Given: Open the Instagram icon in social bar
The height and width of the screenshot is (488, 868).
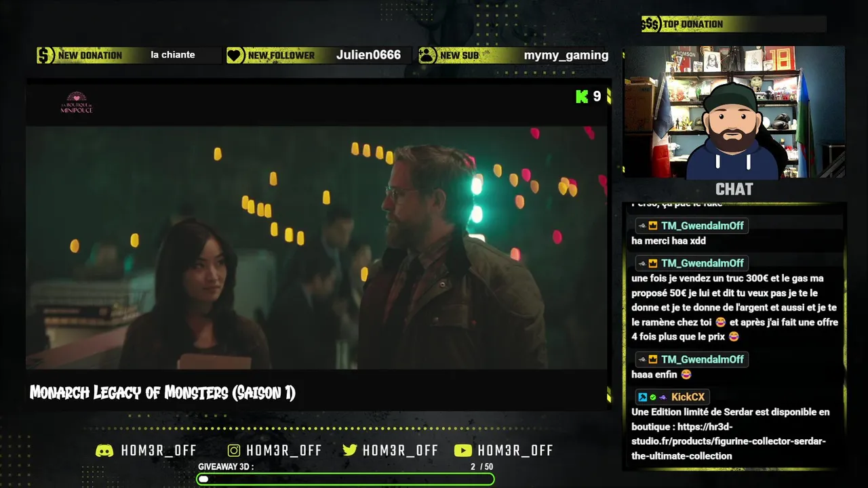Looking at the screenshot, I should coord(234,451).
